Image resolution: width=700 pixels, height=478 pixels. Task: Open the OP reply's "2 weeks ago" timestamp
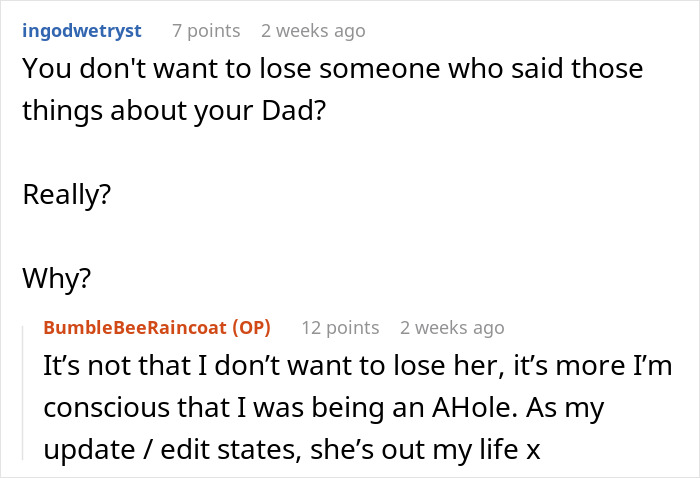(x=452, y=327)
